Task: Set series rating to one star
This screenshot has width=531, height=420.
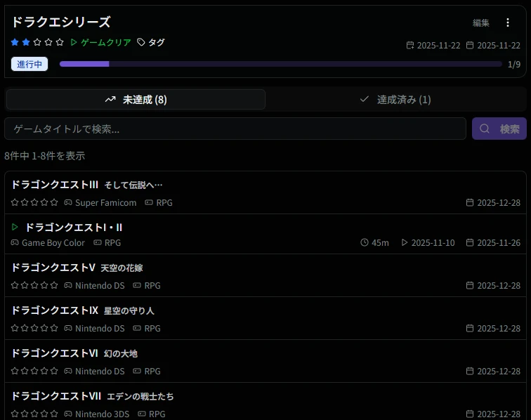Action: click(x=15, y=42)
